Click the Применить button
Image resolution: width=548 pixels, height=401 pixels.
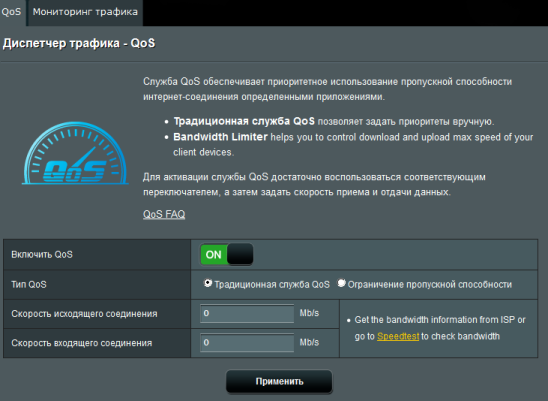pyautogui.click(x=279, y=381)
